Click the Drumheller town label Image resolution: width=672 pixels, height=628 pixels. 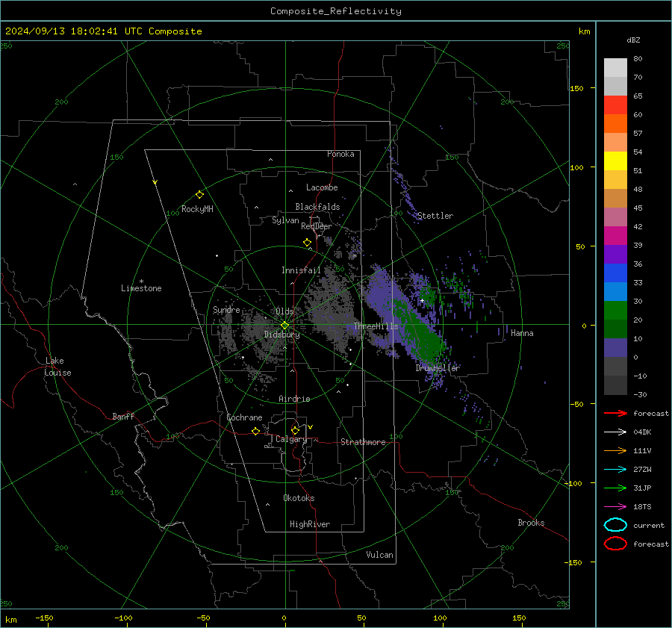[x=438, y=368]
